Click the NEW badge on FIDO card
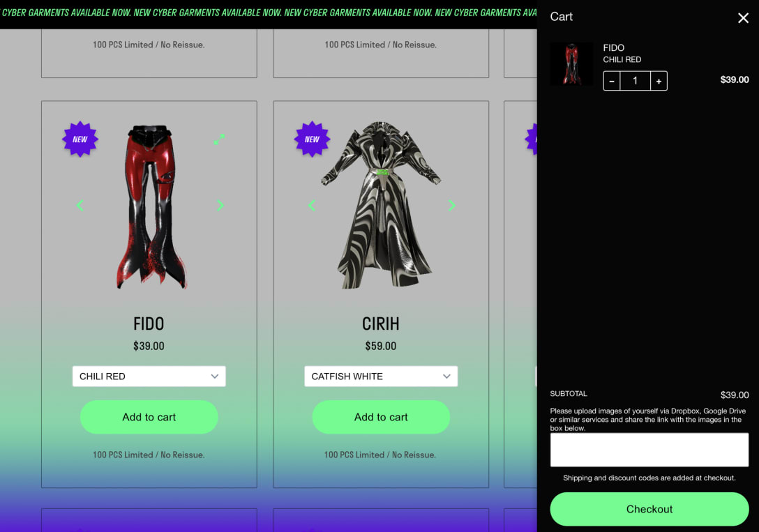The height and width of the screenshot is (532, 759). tap(80, 139)
